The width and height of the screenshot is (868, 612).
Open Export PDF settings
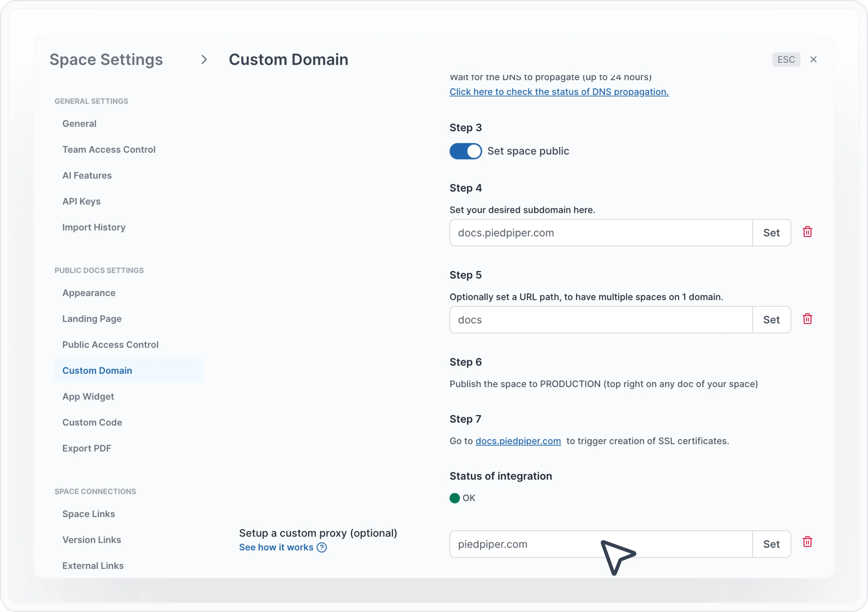click(87, 448)
